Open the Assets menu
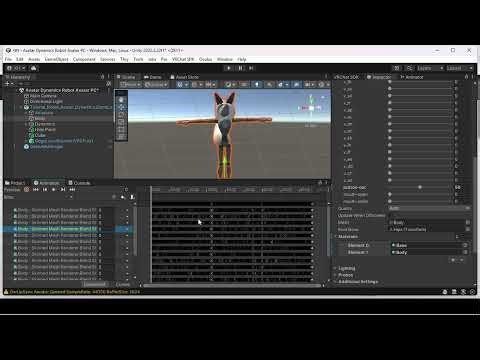This screenshot has width=480, height=360. pos(34,59)
